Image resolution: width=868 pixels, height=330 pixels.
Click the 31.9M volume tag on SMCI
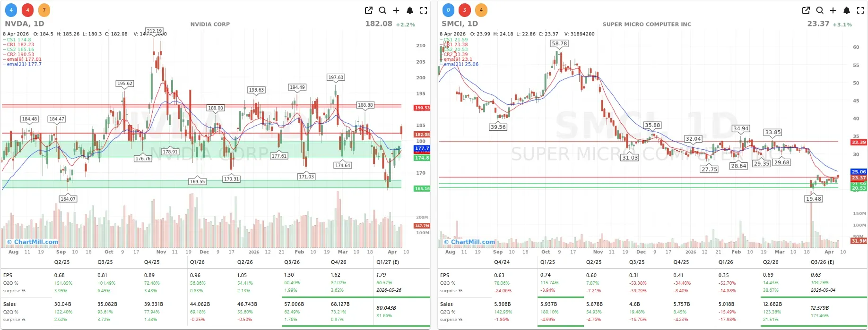(859, 241)
